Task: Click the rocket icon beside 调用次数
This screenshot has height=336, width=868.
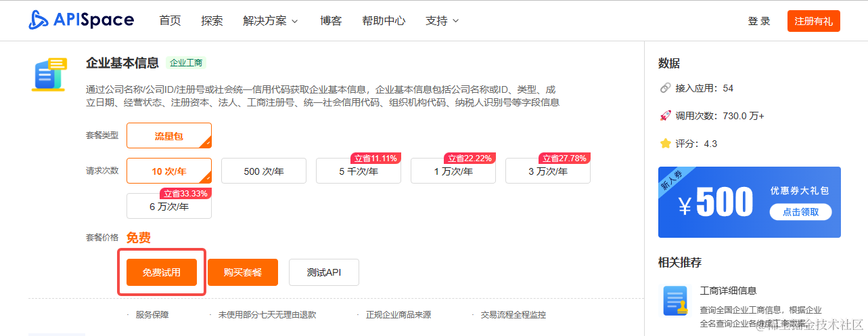Action: point(664,115)
